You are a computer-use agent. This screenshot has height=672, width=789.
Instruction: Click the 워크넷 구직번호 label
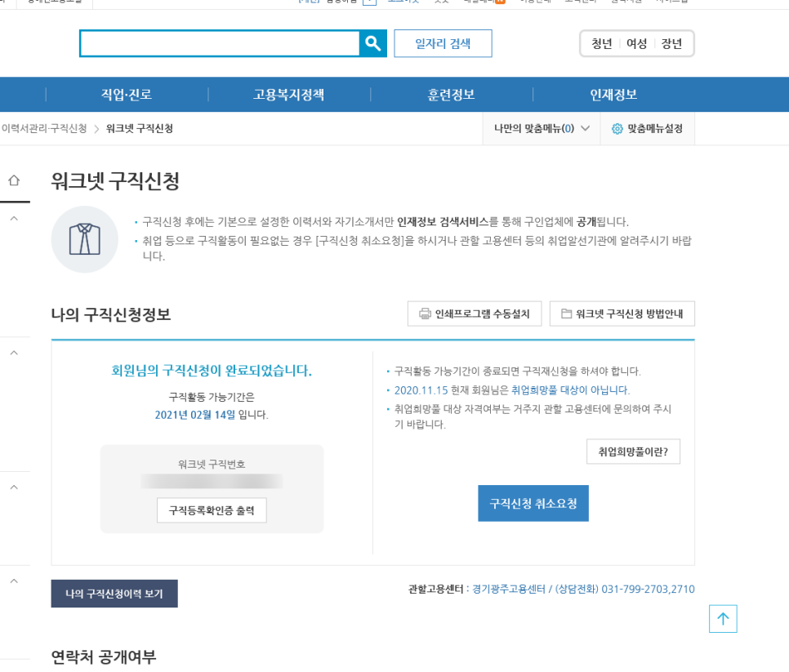[x=212, y=465]
